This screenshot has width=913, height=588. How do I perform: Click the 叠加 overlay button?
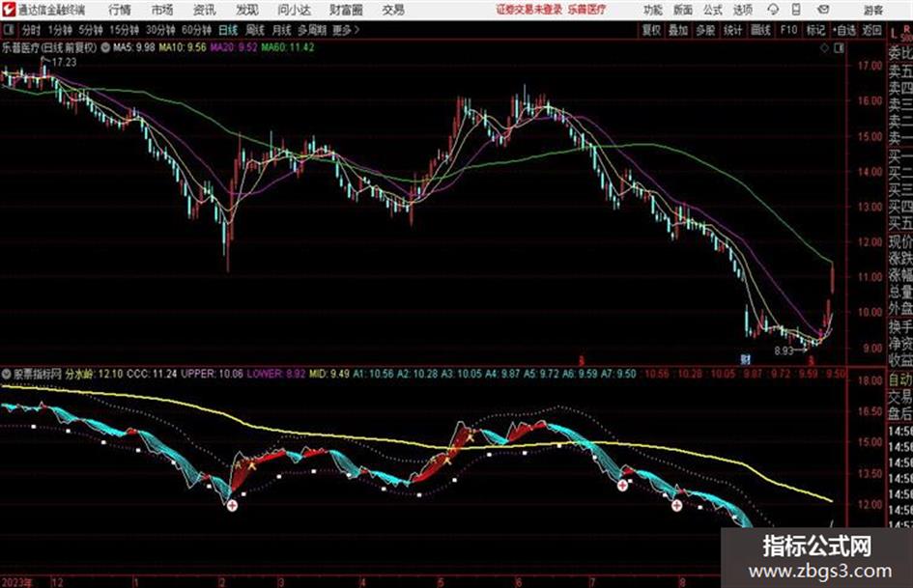click(x=678, y=30)
